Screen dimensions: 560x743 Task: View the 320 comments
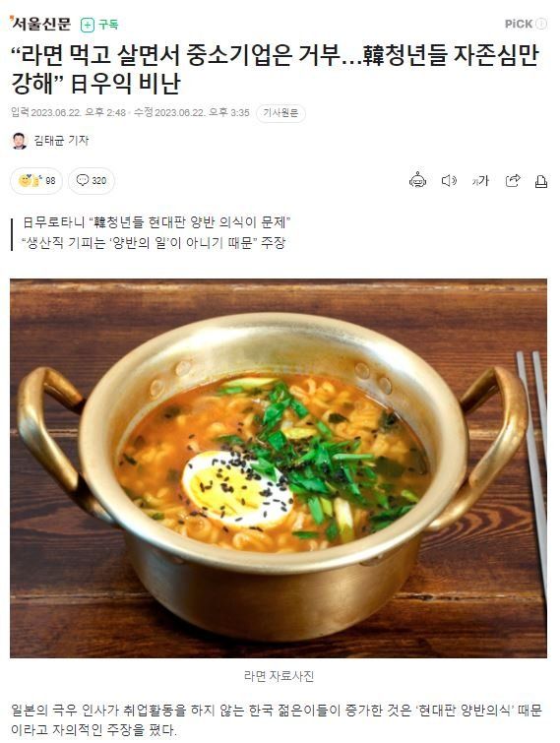92,180
